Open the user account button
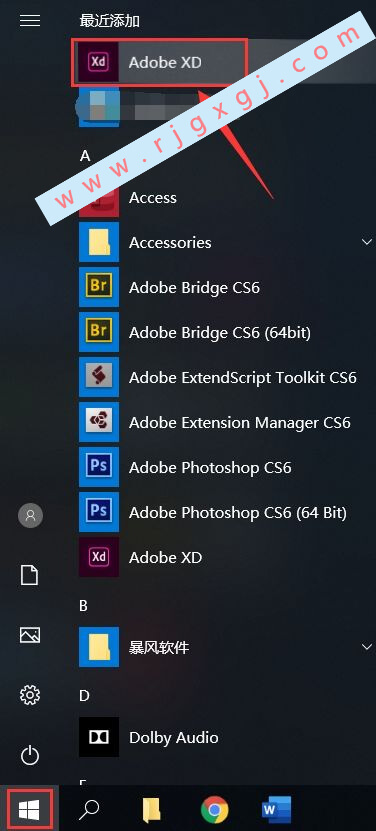The image size is (376, 831). [x=30, y=515]
